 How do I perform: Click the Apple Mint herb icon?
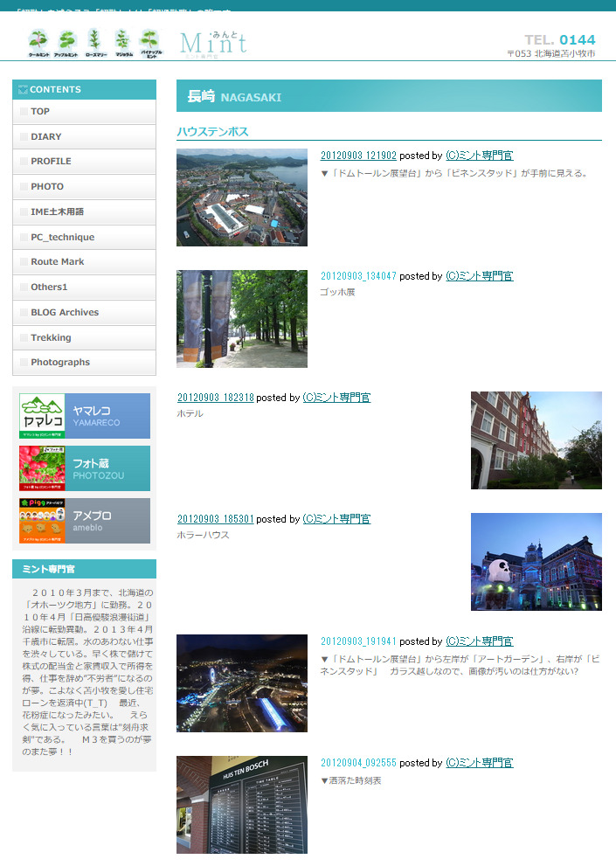[x=66, y=42]
